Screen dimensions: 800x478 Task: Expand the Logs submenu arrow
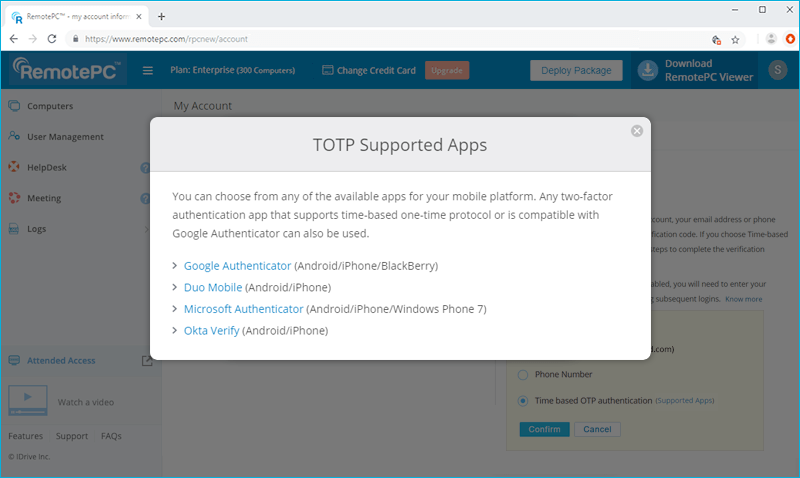coord(146,229)
